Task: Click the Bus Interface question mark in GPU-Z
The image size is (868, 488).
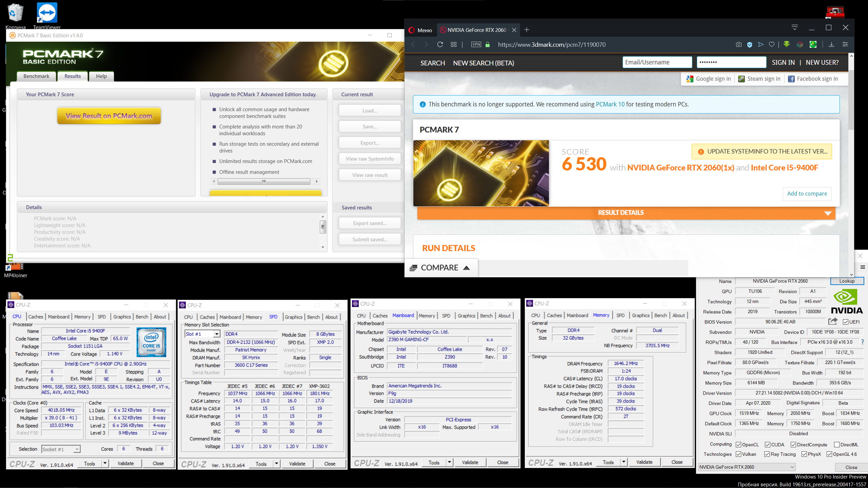Action: [x=862, y=342]
